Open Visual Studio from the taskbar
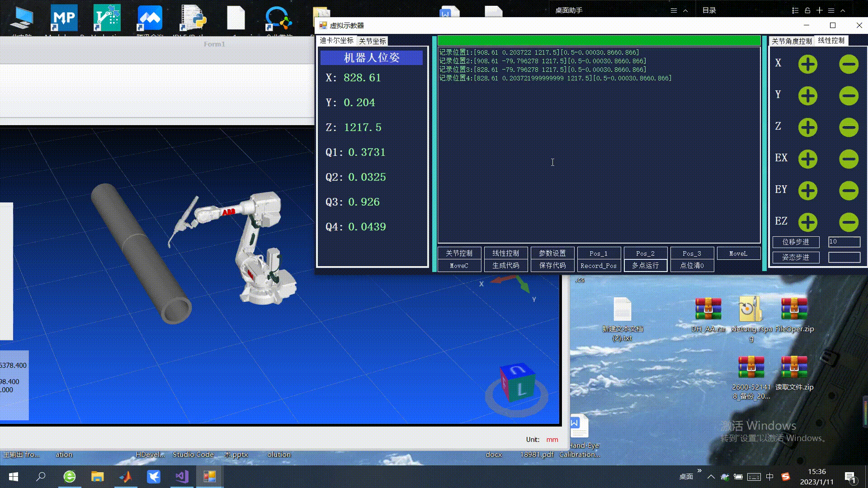868x488 pixels. click(x=182, y=477)
